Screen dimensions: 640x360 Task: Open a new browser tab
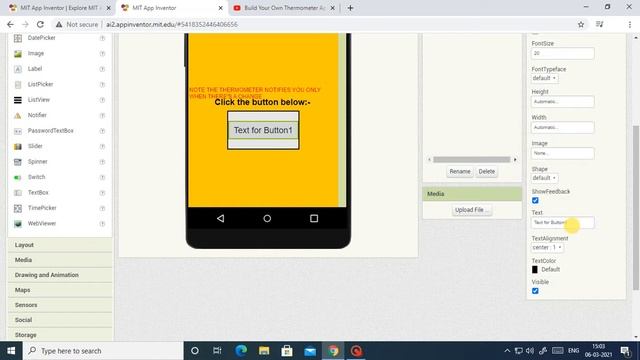tap(350, 8)
